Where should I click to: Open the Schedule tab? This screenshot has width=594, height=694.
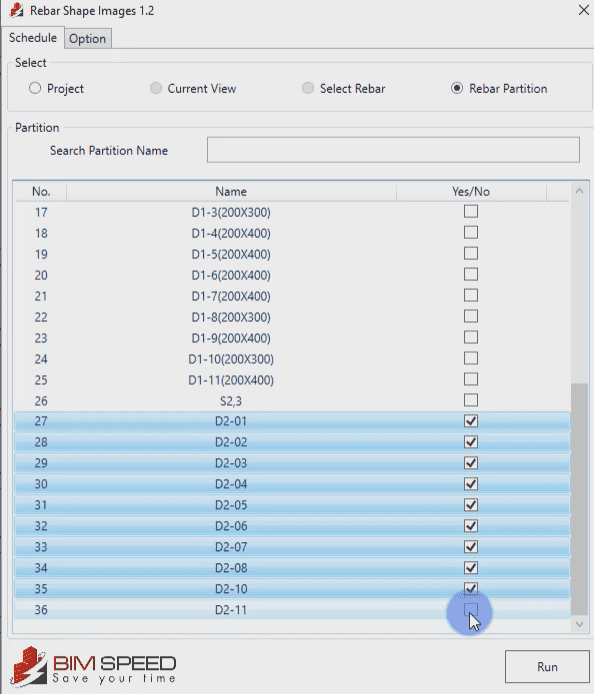(x=33, y=38)
